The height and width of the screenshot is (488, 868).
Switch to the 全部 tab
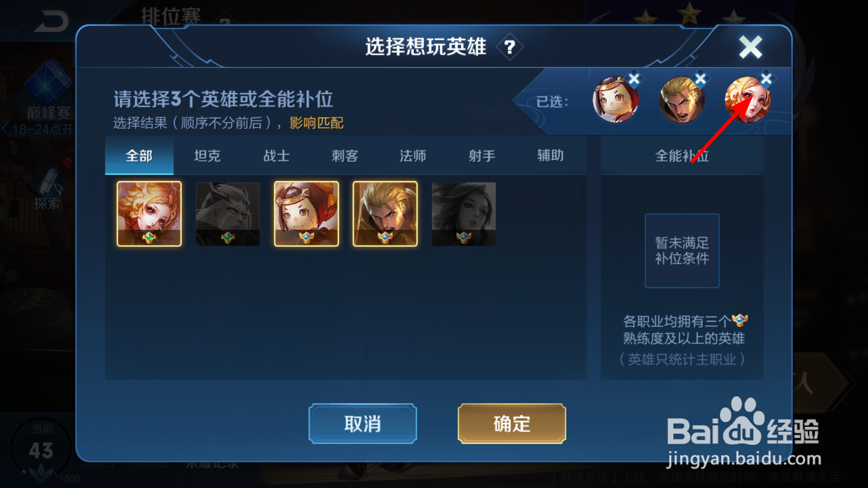139,156
